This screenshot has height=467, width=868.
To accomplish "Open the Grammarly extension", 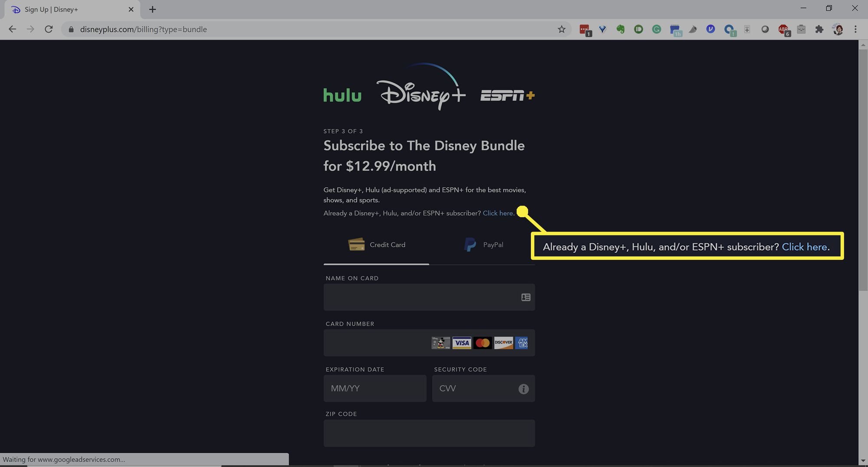I will tap(657, 29).
